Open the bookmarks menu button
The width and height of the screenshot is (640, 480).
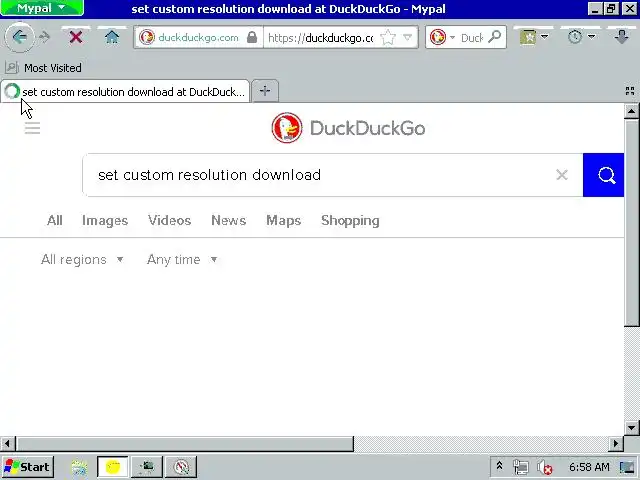tap(527, 38)
